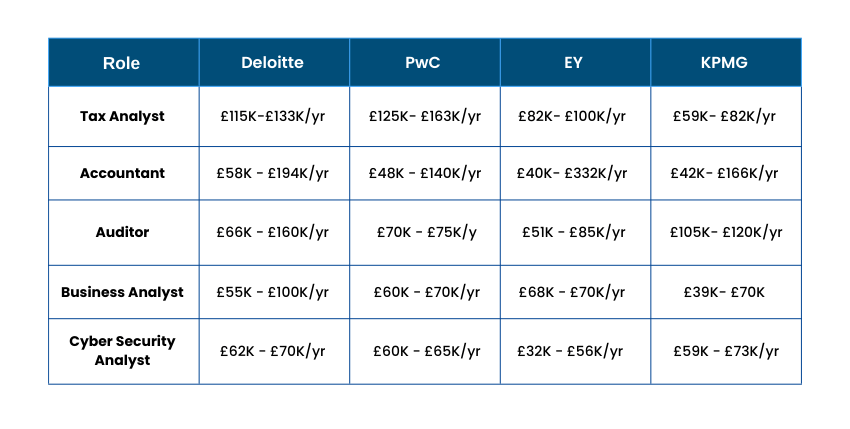Screen dimensions: 850x429
Task: Click Deloitte Tax Analyst salary £115K-£133K/yr
Action: pos(272,116)
